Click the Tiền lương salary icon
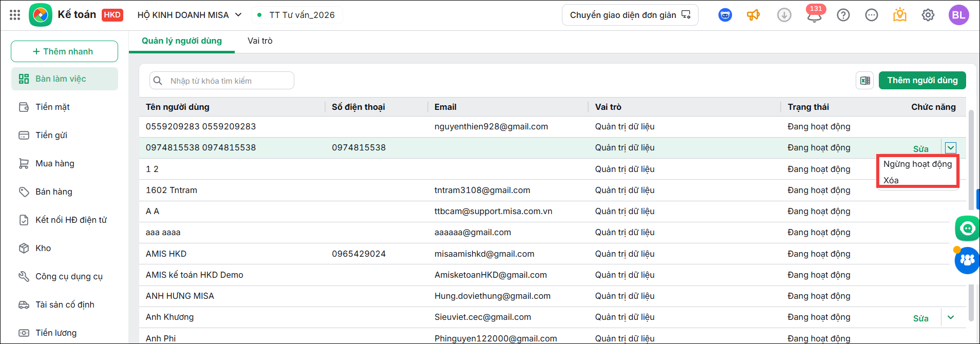 tap(24, 333)
